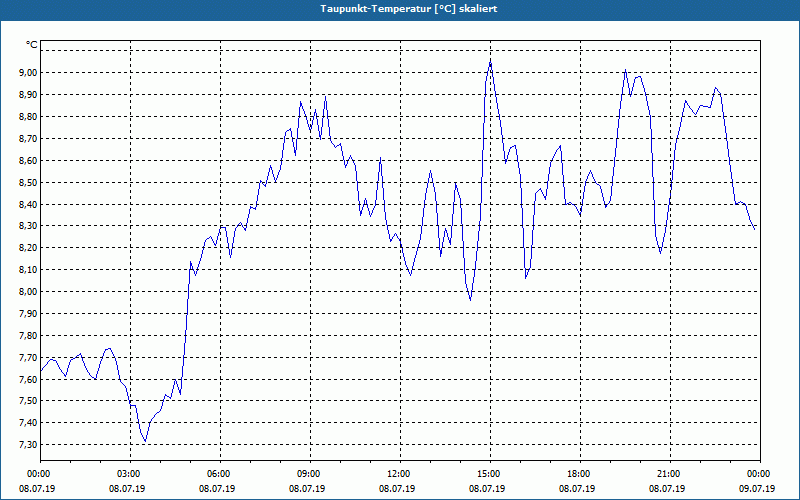
Task: Click the 8,10 y-axis value
Action: coord(29,269)
